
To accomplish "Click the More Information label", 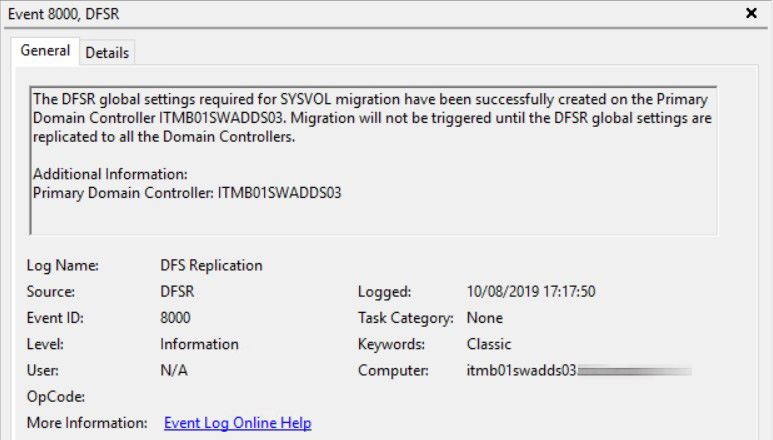I will pyautogui.click(x=87, y=423).
